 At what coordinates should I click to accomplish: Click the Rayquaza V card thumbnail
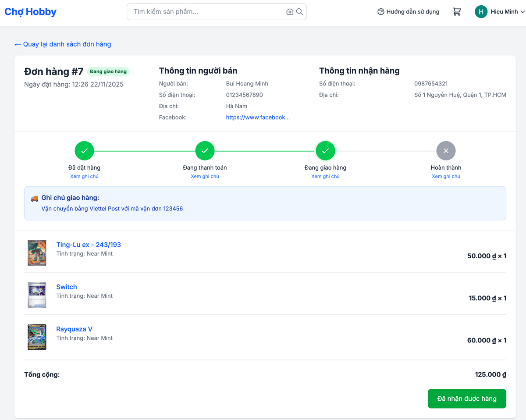[37, 337]
